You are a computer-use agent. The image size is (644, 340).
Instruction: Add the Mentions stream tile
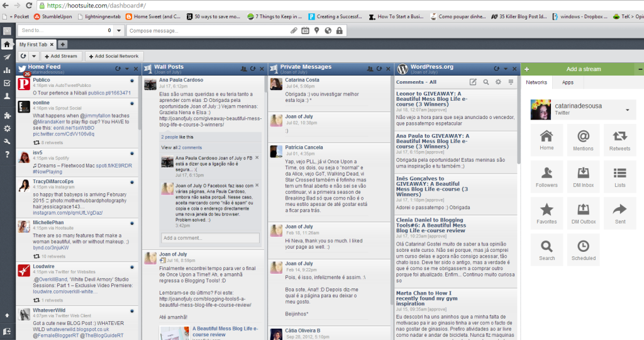pos(583,140)
